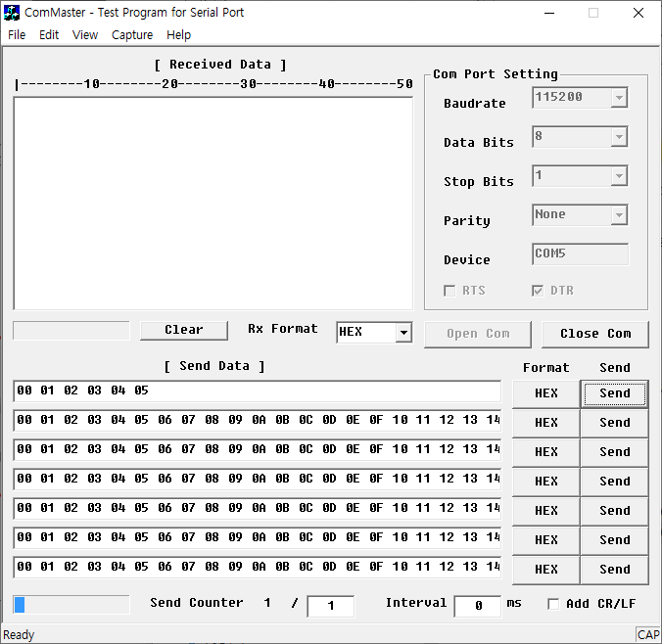Click the send progress bar at bottom left
Image resolution: width=662 pixels, height=644 pixels.
[71, 605]
